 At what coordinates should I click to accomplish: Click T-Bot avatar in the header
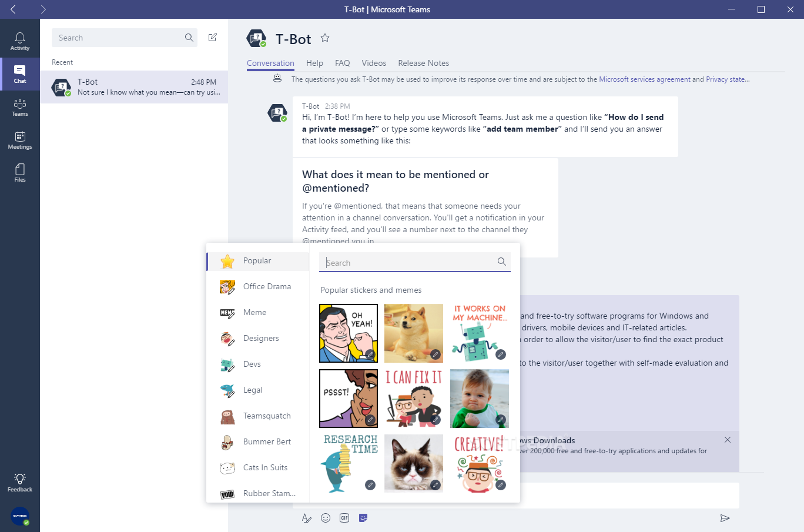(x=257, y=38)
